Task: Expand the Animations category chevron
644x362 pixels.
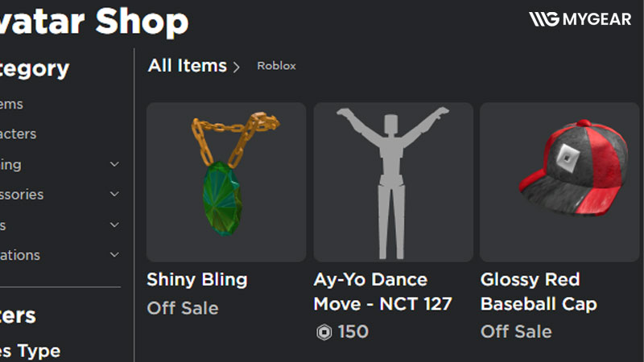Action: [114, 254]
